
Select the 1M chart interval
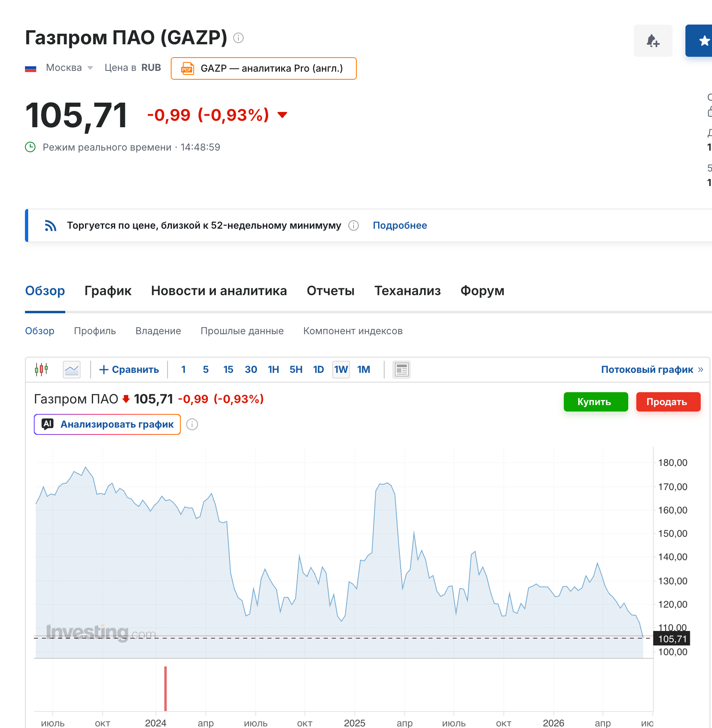point(364,370)
